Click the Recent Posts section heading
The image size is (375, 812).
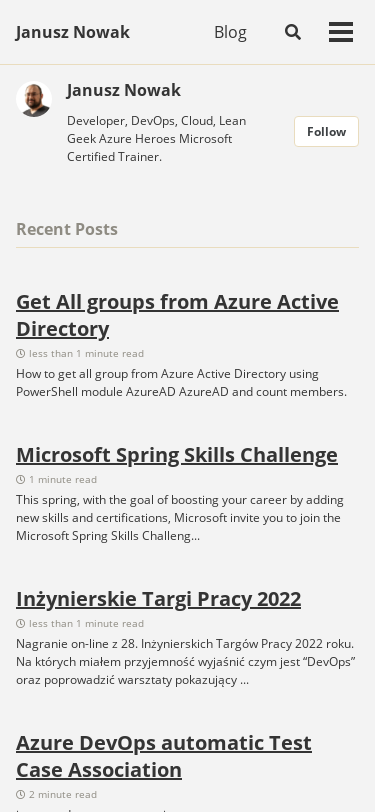67,229
